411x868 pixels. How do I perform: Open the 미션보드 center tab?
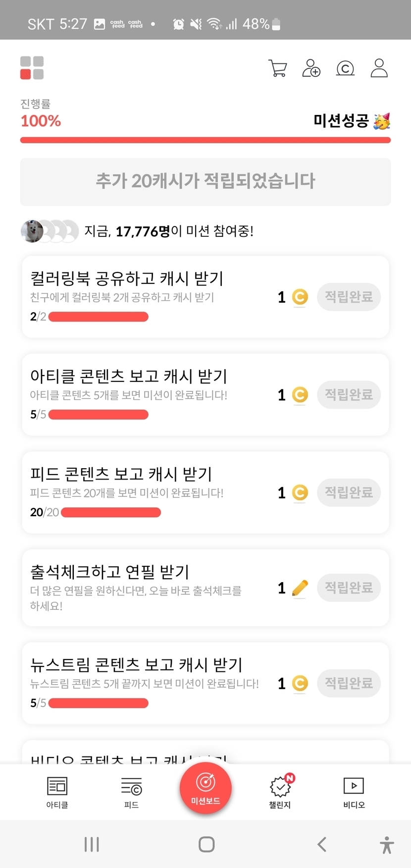coord(205,788)
